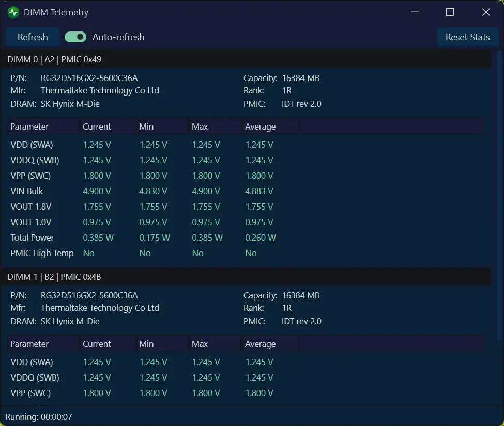Select the VIN Bulk row in DIMM 0 table
This screenshot has height=426, width=504.
(x=27, y=191)
